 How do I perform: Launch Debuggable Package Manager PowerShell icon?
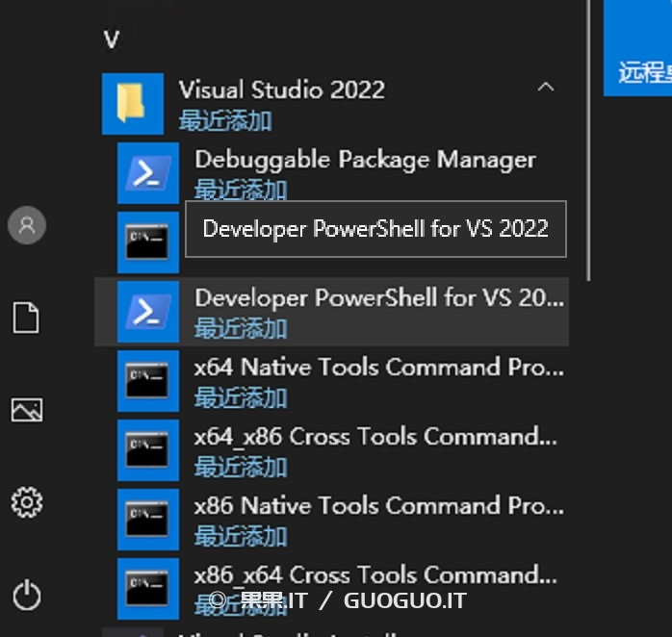(148, 173)
